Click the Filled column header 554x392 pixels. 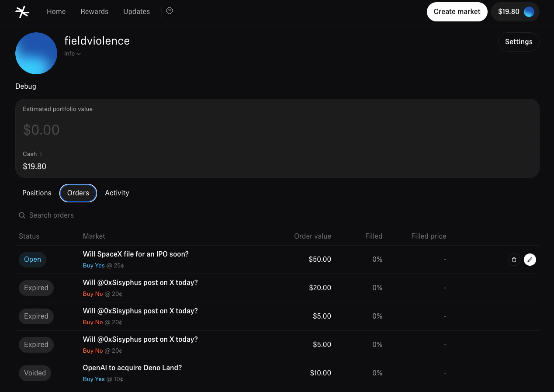pyautogui.click(x=374, y=236)
